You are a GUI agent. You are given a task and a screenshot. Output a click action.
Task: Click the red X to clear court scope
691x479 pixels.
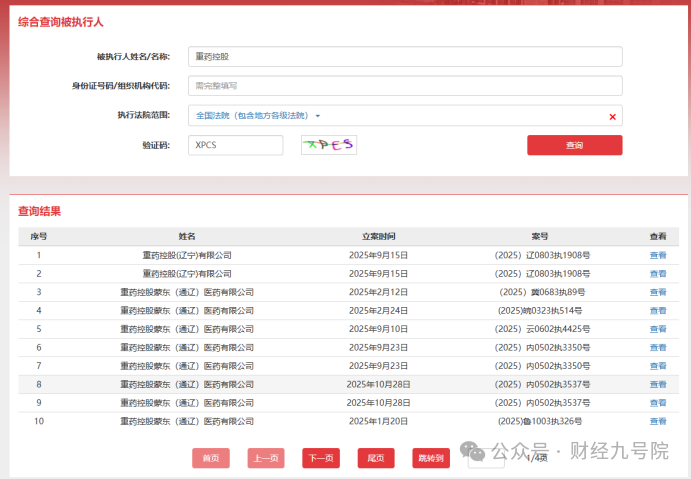[x=612, y=116]
